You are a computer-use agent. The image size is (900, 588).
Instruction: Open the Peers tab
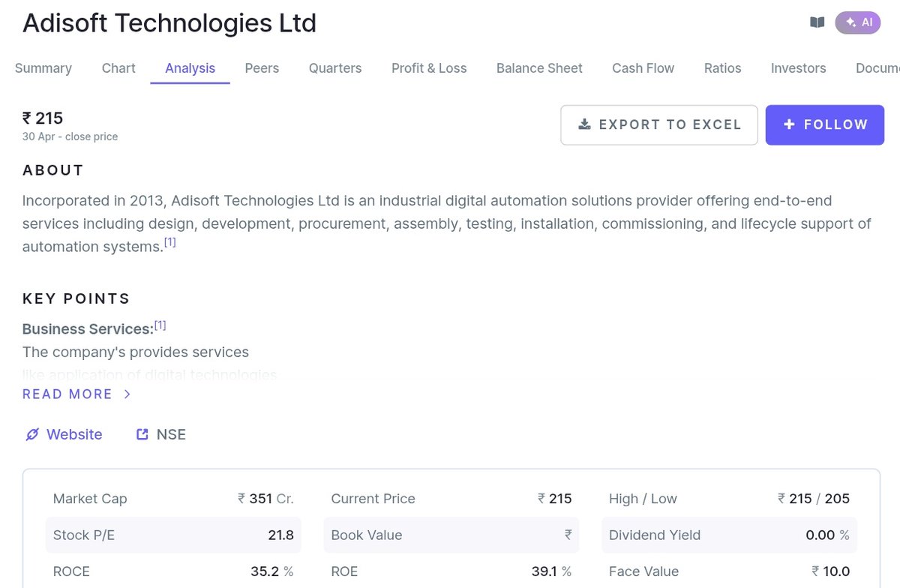262,68
